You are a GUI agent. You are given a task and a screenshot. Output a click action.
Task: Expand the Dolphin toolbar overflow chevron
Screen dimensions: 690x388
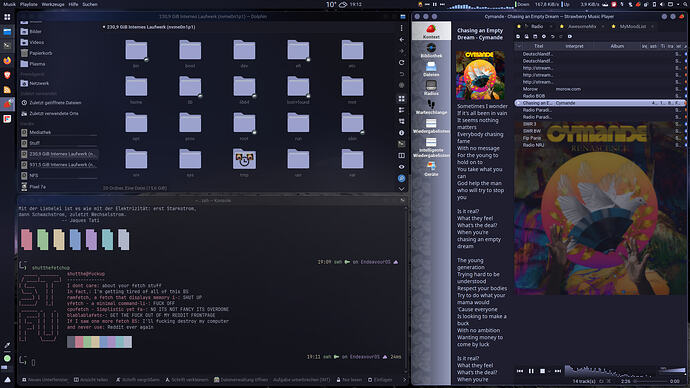401,189
